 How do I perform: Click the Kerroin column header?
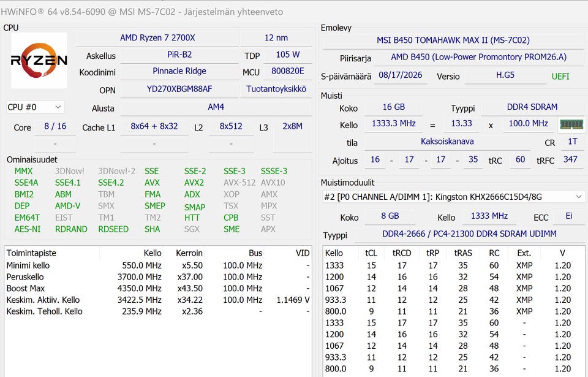tap(189, 253)
